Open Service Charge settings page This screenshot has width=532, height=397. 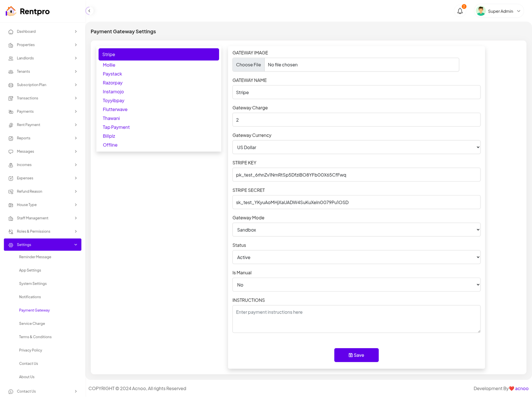coord(32,324)
